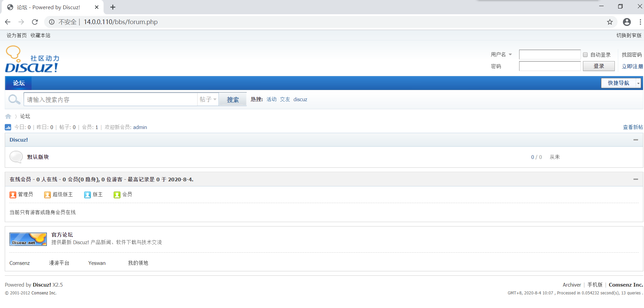Image resolution: width=644 pixels, height=308 pixels.
Task: Open the new member admin profile link
Action: tap(140, 127)
